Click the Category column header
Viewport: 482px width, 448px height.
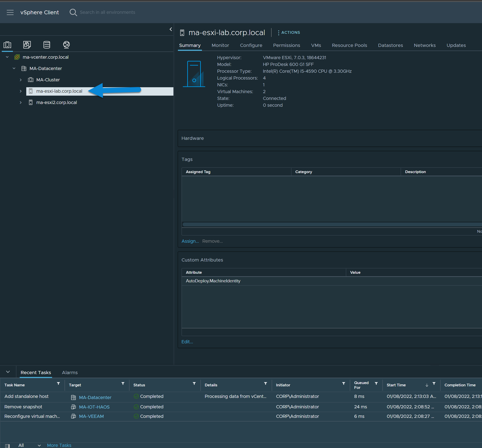tap(346, 172)
